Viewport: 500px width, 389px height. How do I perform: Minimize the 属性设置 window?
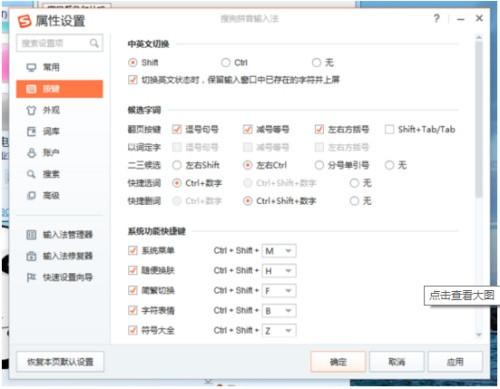(461, 19)
